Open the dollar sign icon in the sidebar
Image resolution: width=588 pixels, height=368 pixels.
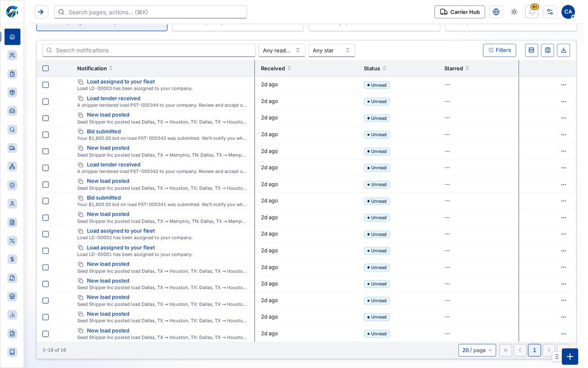click(12, 259)
